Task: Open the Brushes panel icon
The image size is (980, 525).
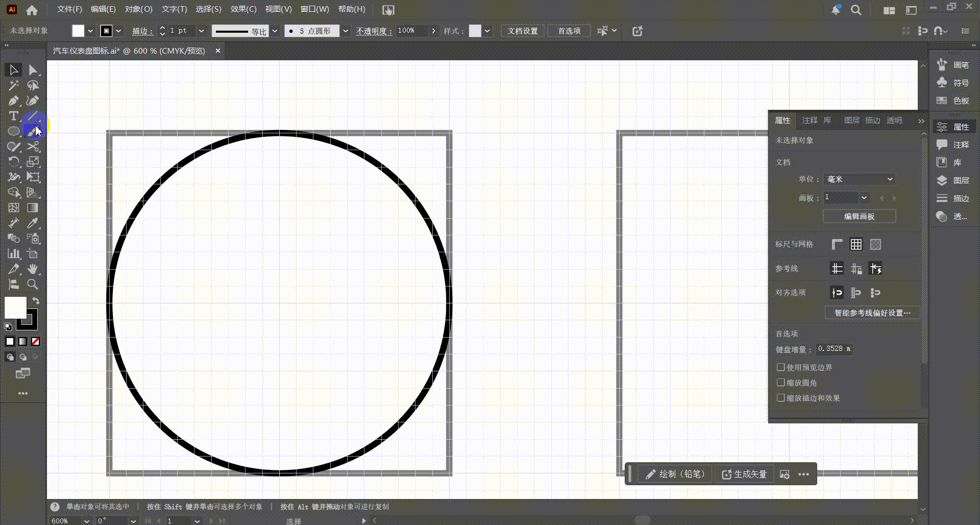Action: point(942,65)
